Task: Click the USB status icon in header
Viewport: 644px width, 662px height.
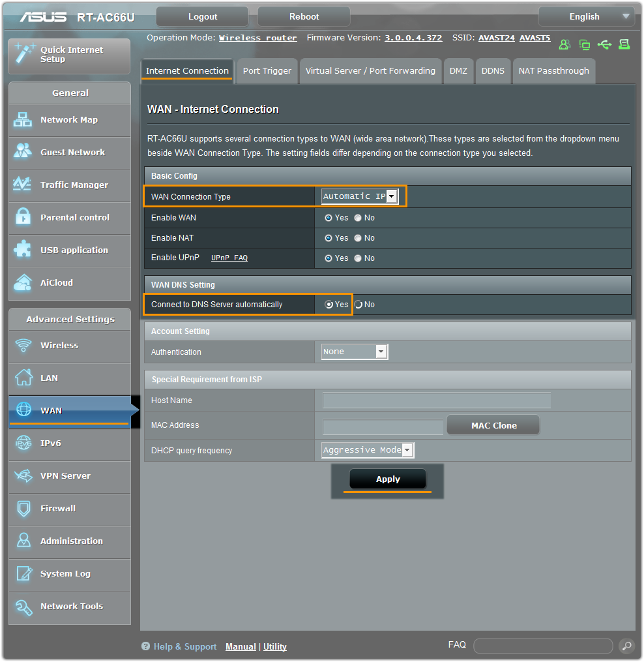Action: click(x=604, y=44)
